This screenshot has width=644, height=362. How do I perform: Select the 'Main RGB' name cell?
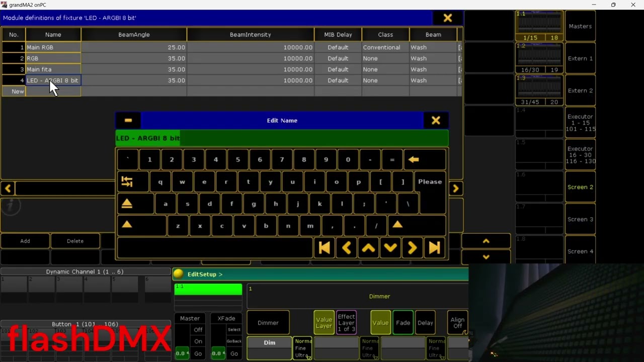(53, 47)
